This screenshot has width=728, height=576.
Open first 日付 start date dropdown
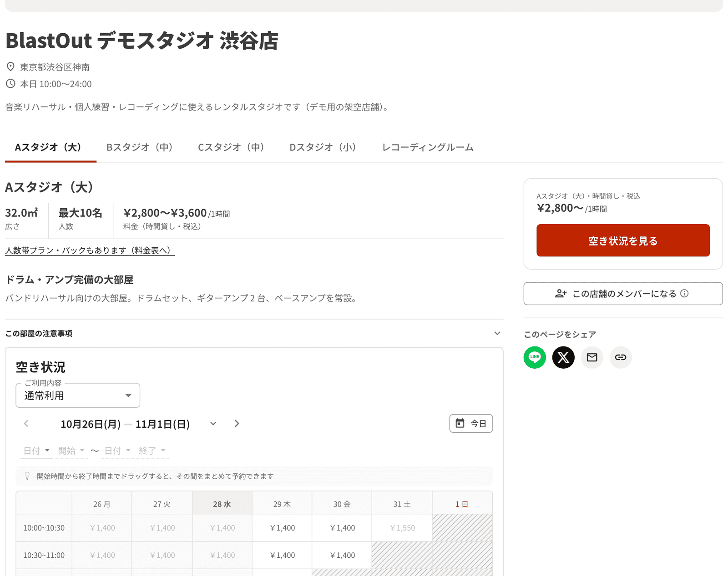coord(36,451)
